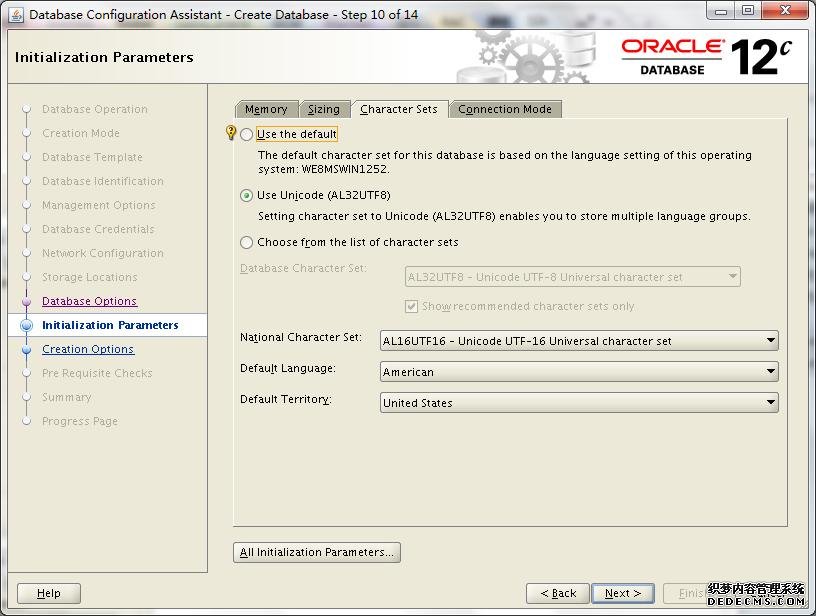Image resolution: width=816 pixels, height=616 pixels.
Task: Click the Oracle Database 12c logo
Action: [x=707, y=56]
